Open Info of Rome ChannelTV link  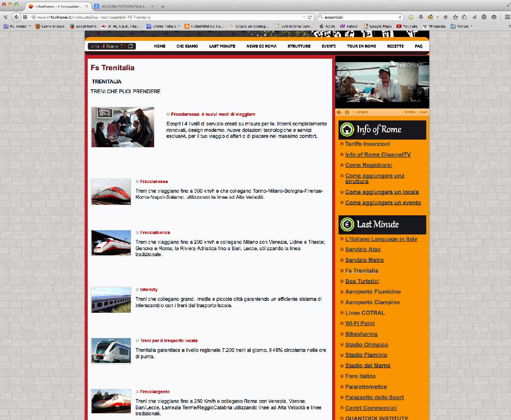click(x=378, y=155)
